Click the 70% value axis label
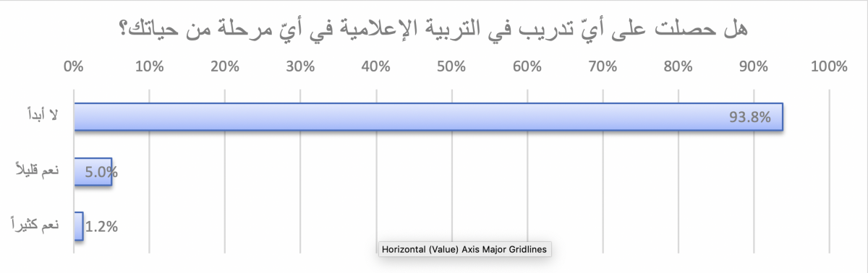868x273 pixels. point(603,67)
